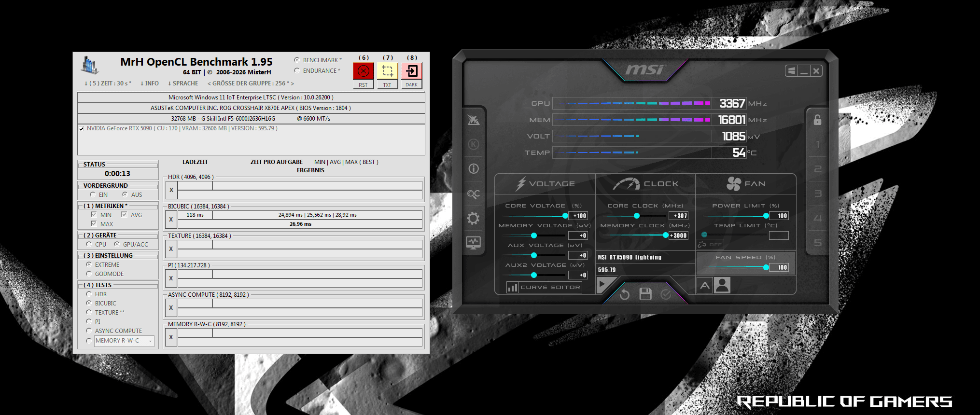Click the X button for HDR test
Viewport: 980px width, 415px height.
(171, 190)
